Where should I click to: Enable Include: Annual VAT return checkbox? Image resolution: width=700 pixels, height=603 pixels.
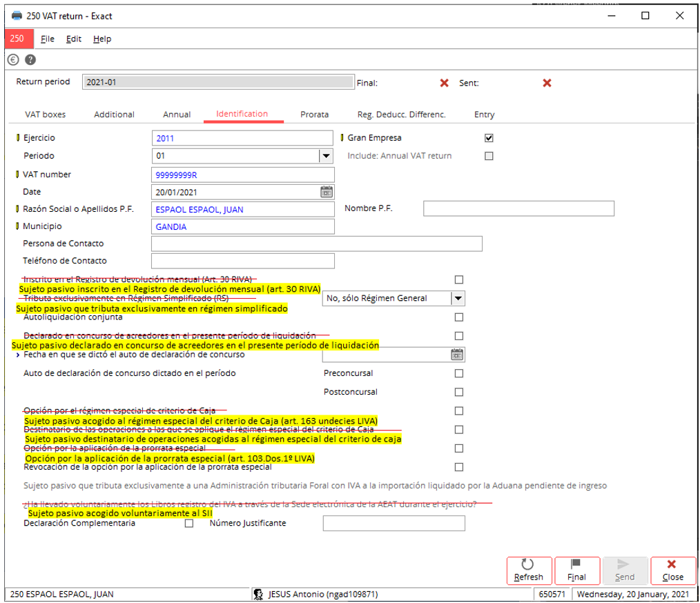[489, 156]
